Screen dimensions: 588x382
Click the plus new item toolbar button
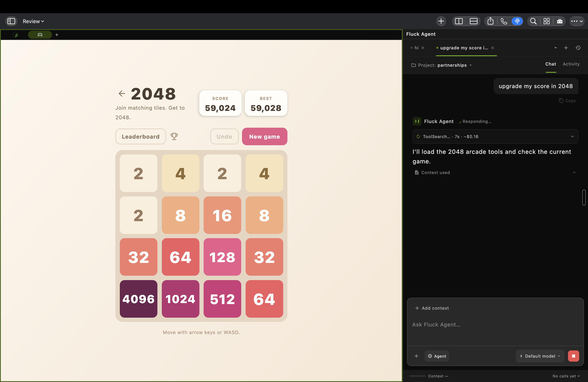click(x=441, y=21)
